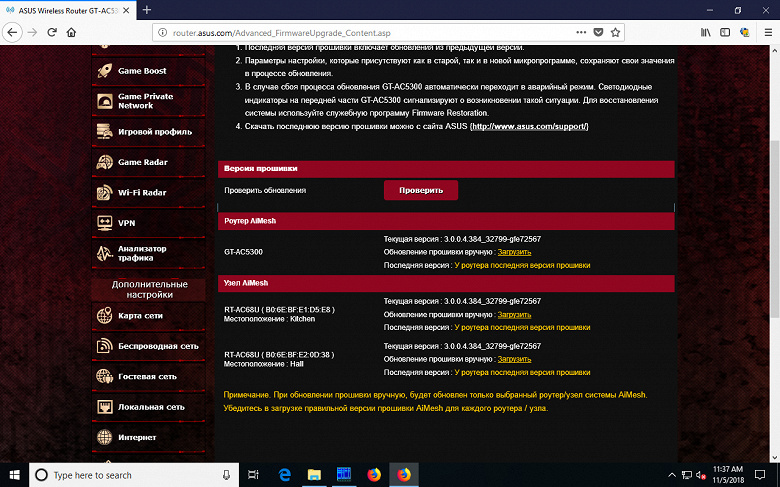
Task: Open Action Center notifications icon
Action: [760, 475]
